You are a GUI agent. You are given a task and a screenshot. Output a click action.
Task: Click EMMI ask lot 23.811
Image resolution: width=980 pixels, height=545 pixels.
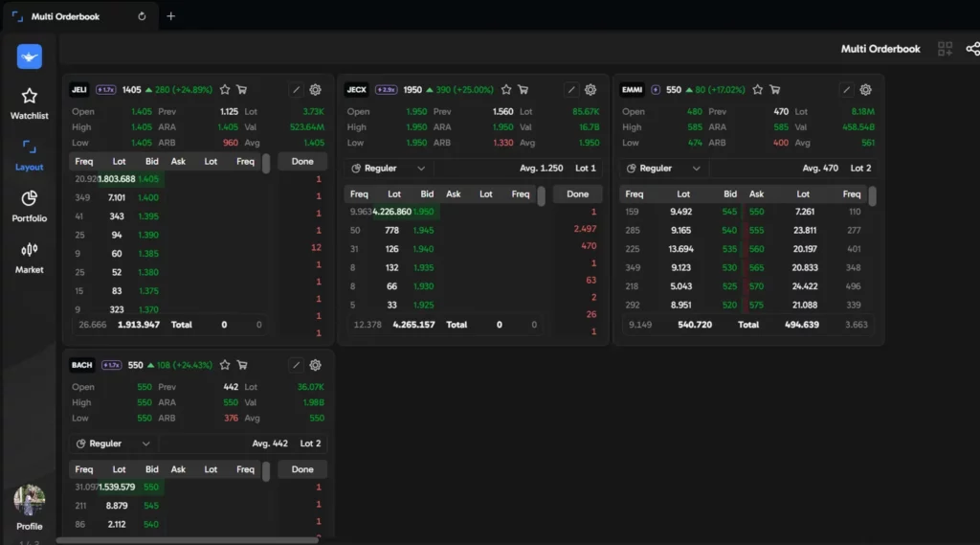[x=804, y=230]
